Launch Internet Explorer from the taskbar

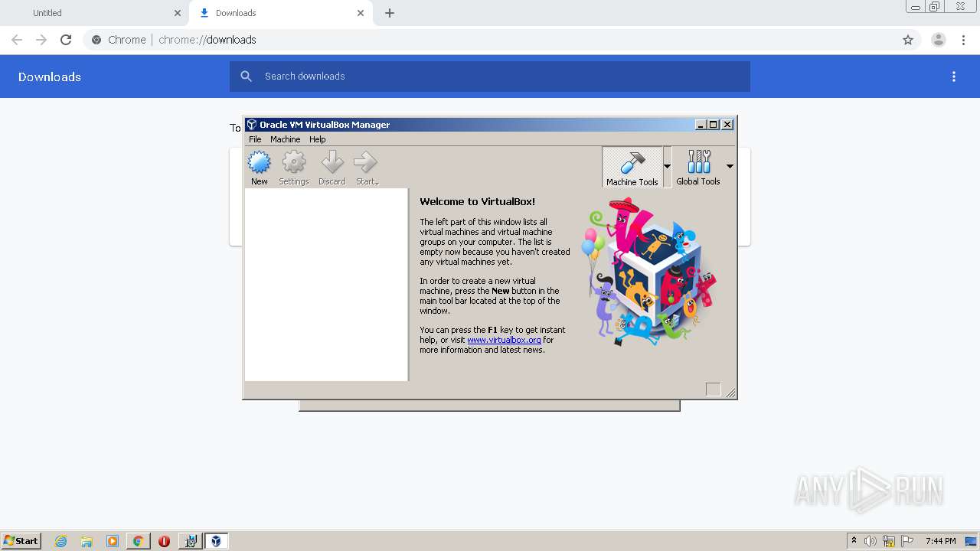(60, 541)
